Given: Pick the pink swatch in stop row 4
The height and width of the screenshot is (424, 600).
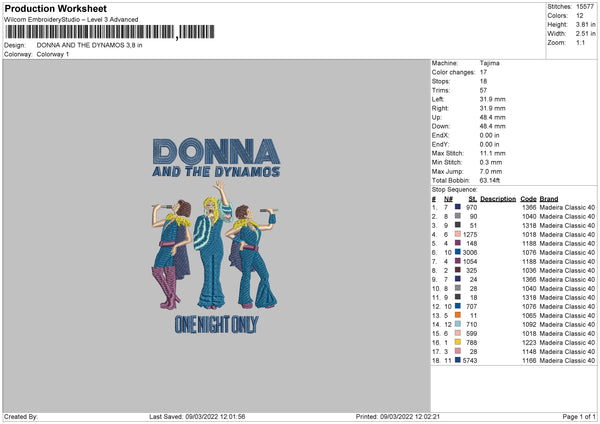Looking at the screenshot, I should 458,234.
